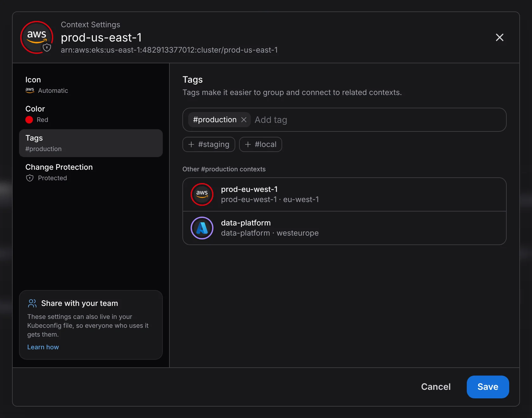The image size is (532, 418).
Task: Add the suggested #local tag
Action: click(x=260, y=144)
